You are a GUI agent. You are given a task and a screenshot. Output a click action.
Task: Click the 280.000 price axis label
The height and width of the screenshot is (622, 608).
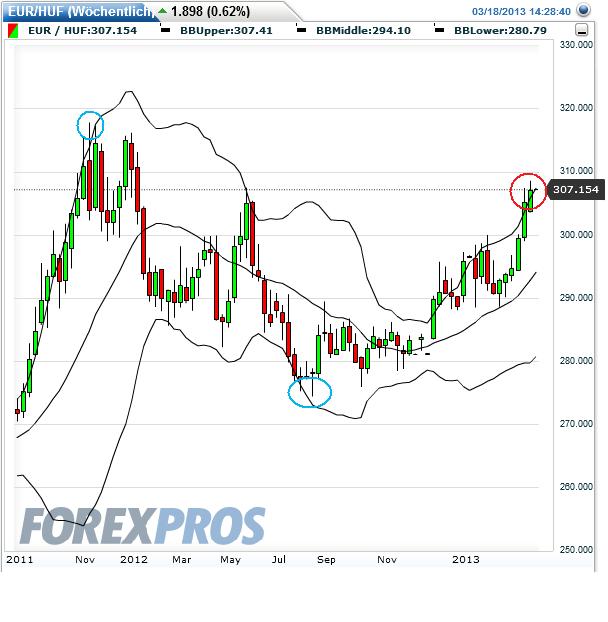click(576, 361)
